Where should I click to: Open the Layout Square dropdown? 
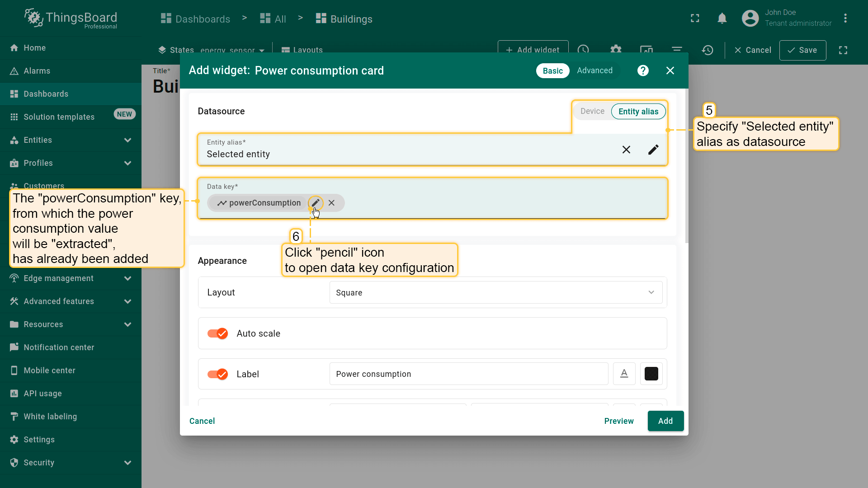tap(496, 292)
